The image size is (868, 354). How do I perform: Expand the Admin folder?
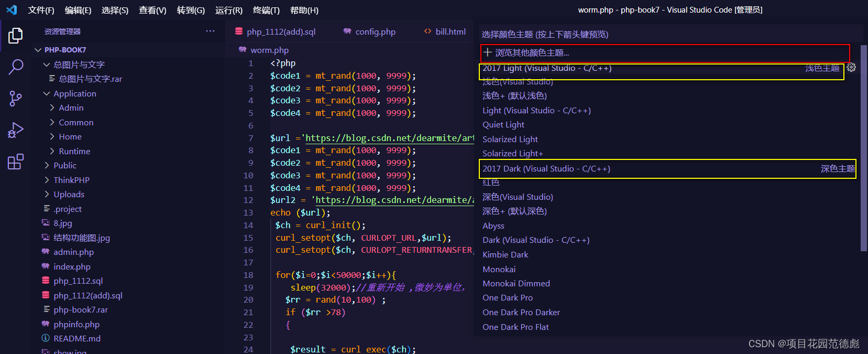[52, 108]
